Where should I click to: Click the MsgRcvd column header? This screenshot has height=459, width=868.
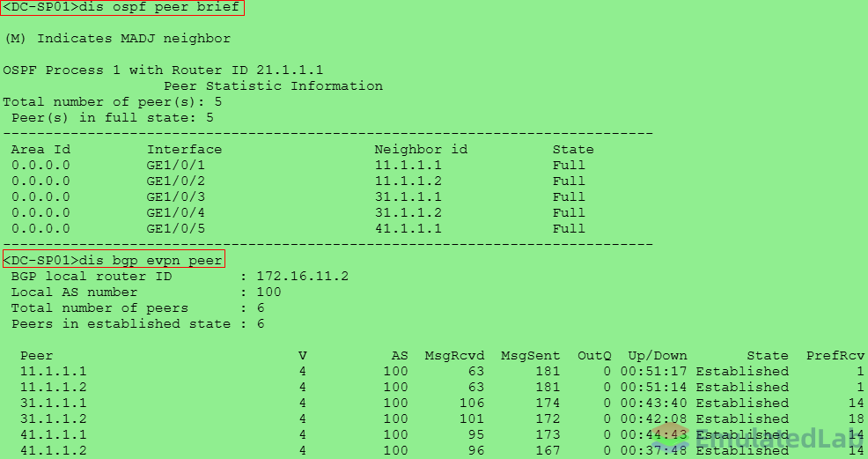pos(454,355)
